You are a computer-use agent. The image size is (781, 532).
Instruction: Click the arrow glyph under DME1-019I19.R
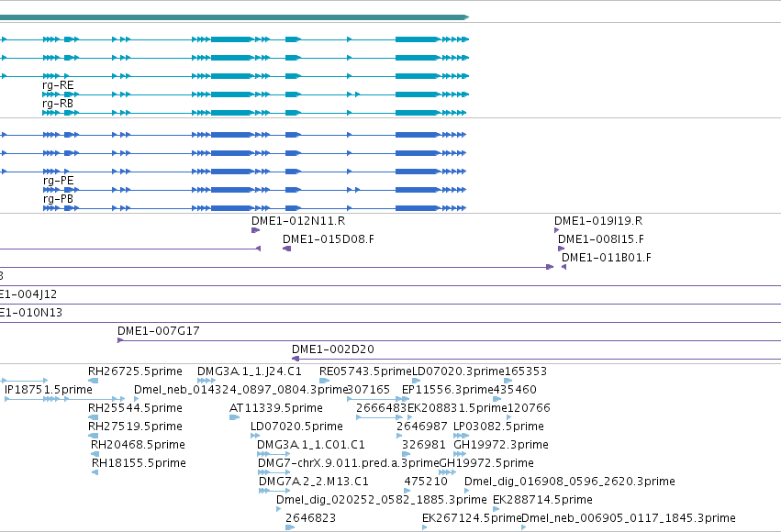pyautogui.click(x=556, y=230)
